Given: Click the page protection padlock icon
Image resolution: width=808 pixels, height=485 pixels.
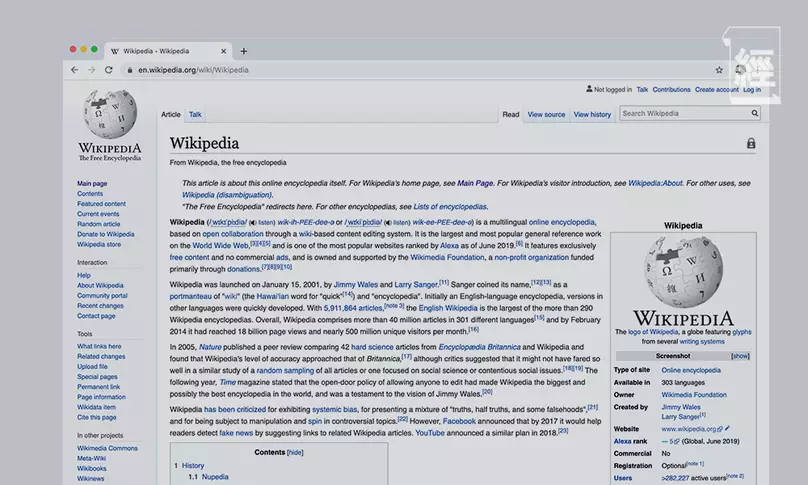Looking at the screenshot, I should (751, 143).
